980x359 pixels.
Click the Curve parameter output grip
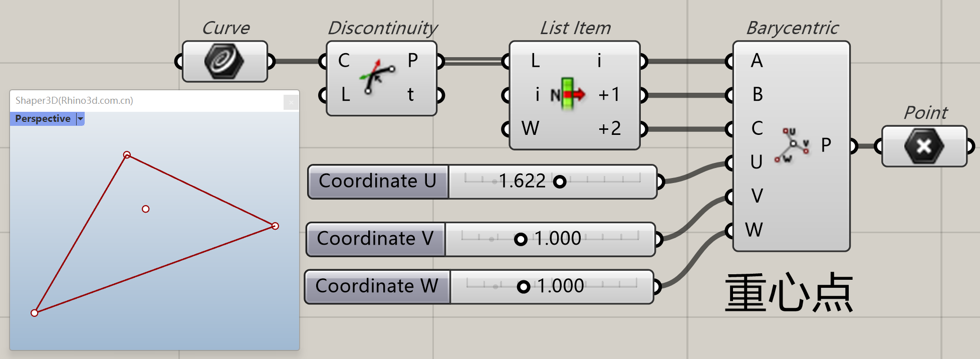coord(271,62)
